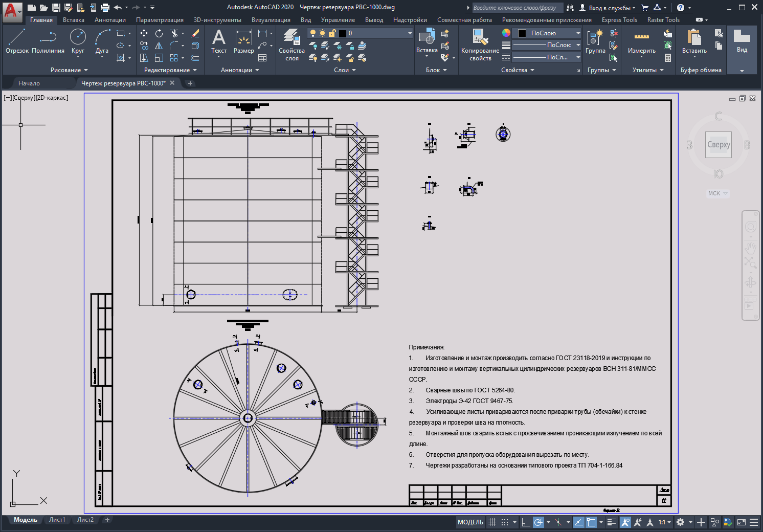
Task: Select the Отрезок (Line) drawing tool
Action: [17, 41]
